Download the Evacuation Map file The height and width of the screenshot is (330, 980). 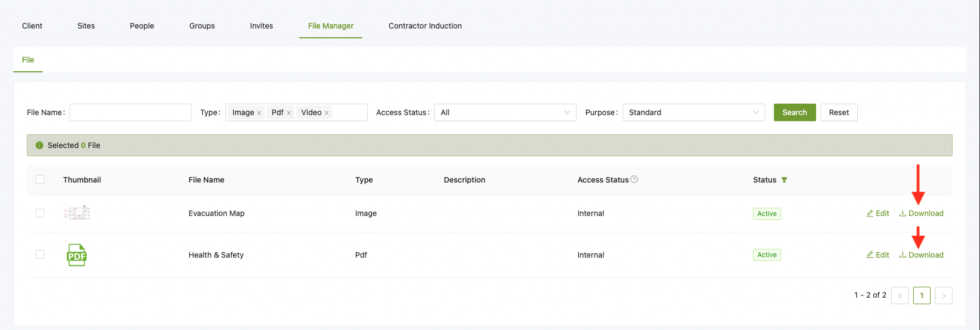921,213
